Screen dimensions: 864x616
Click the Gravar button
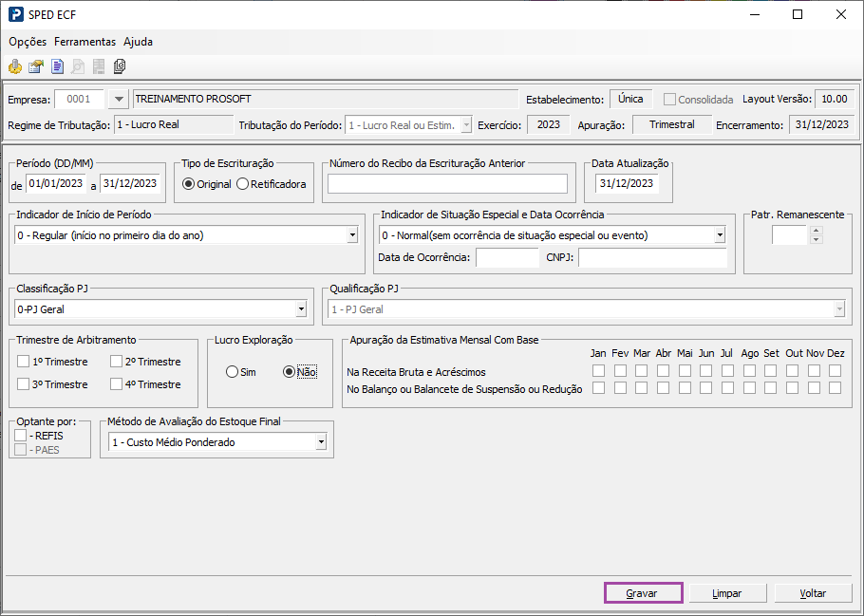(643, 593)
